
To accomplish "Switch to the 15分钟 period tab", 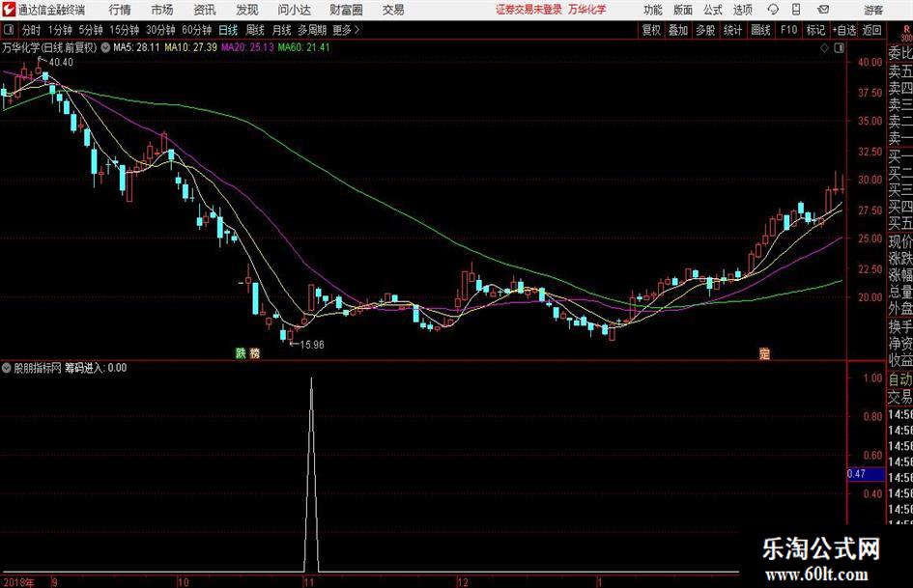I will [124, 30].
